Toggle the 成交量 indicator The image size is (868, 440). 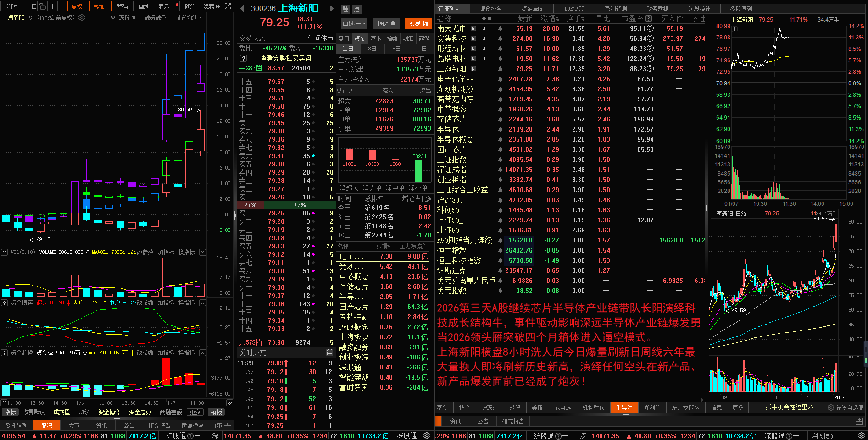tap(61, 412)
